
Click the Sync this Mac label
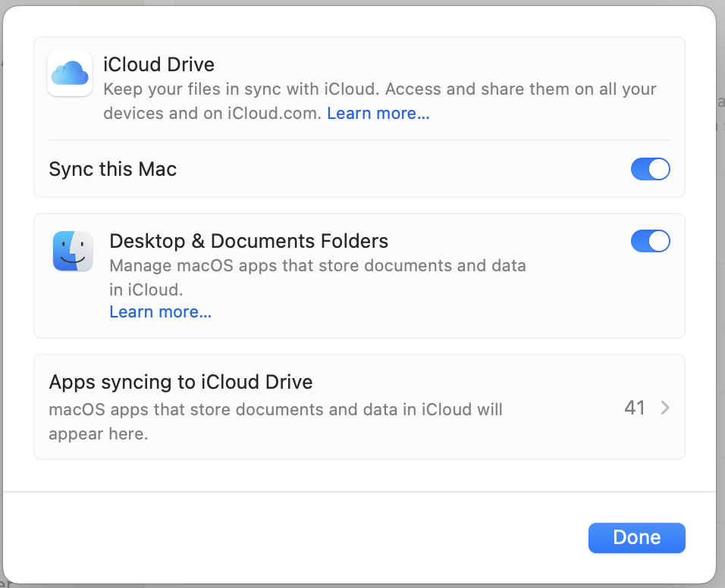pos(112,169)
